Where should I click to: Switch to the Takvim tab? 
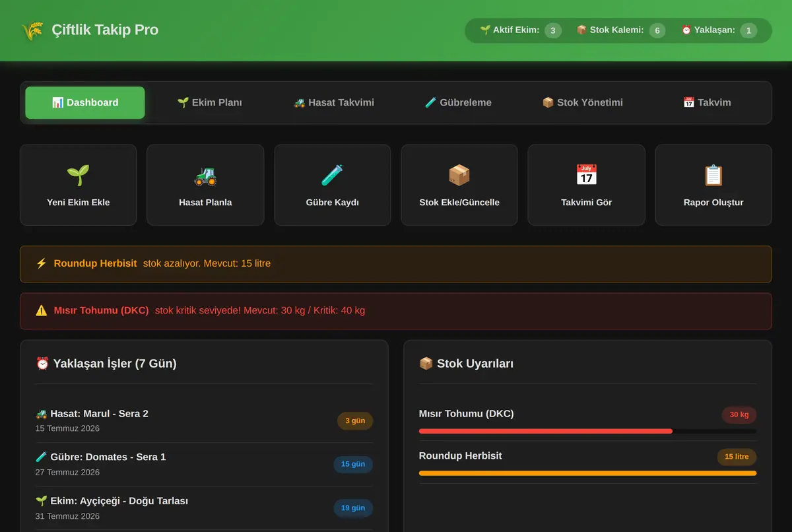707,102
